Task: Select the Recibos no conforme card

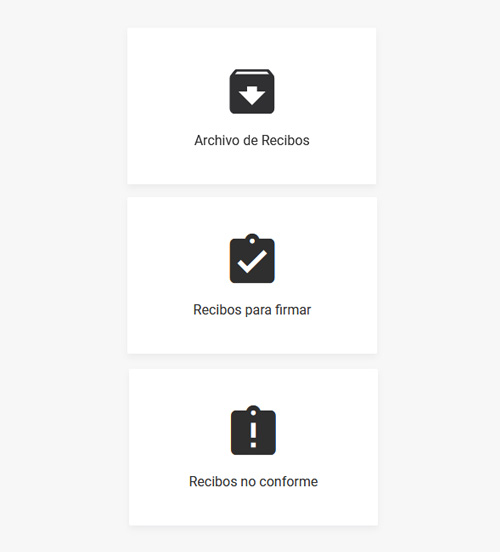Action: coord(254,447)
